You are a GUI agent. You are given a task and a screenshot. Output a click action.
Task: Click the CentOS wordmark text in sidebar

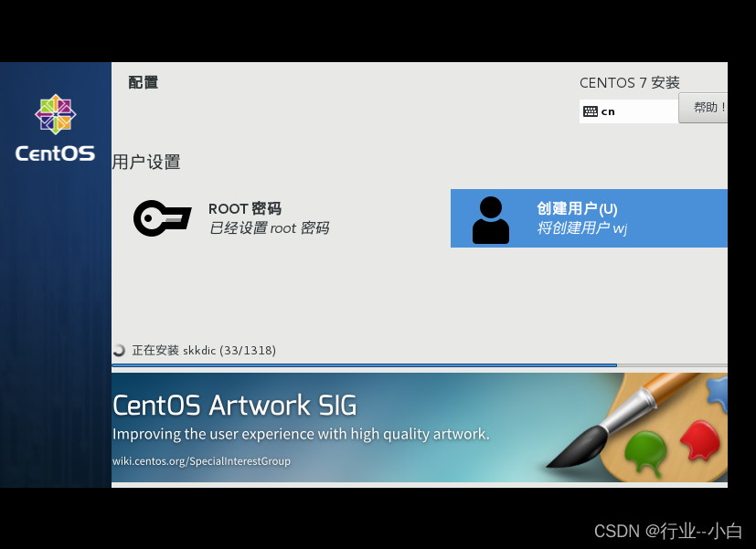(x=55, y=153)
